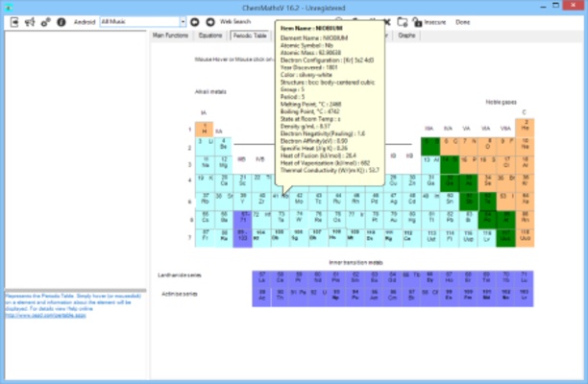Viewport: 588px width, 384px height.
Task: Click the purple 57-71 lanthanide placeholder cell
Action: point(243,220)
